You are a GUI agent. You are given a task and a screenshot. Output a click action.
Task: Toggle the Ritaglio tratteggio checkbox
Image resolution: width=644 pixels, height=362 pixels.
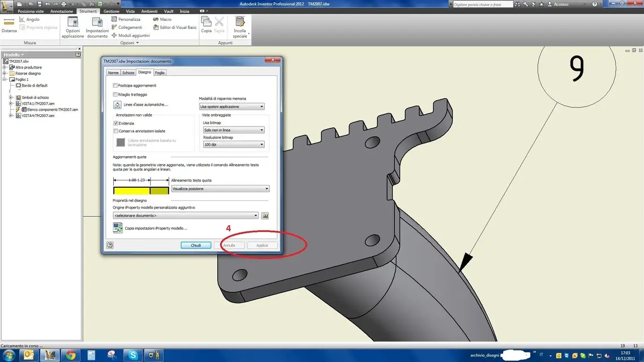point(115,94)
